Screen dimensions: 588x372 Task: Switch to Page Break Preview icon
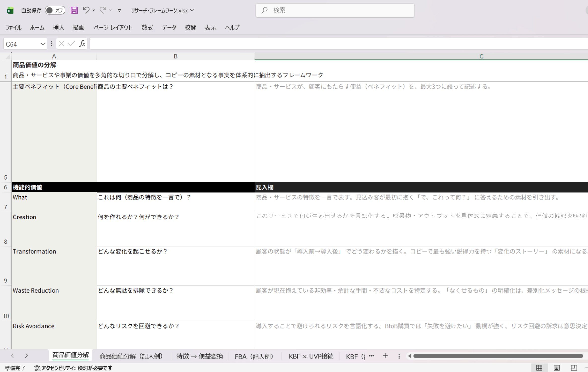(x=574, y=368)
